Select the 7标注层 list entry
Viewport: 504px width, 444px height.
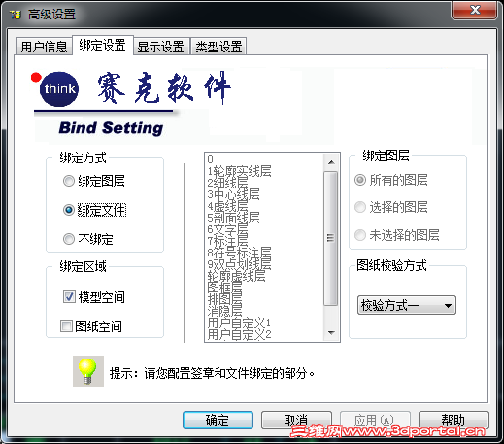pyautogui.click(x=265, y=241)
